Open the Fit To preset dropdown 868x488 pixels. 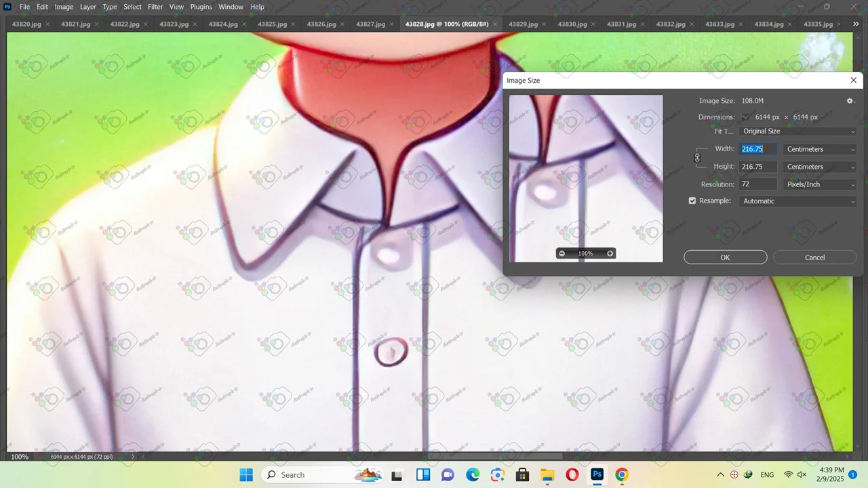(x=797, y=131)
